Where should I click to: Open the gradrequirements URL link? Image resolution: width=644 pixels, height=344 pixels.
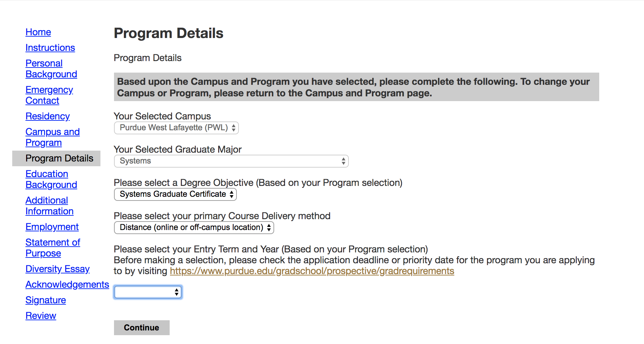coord(312,271)
